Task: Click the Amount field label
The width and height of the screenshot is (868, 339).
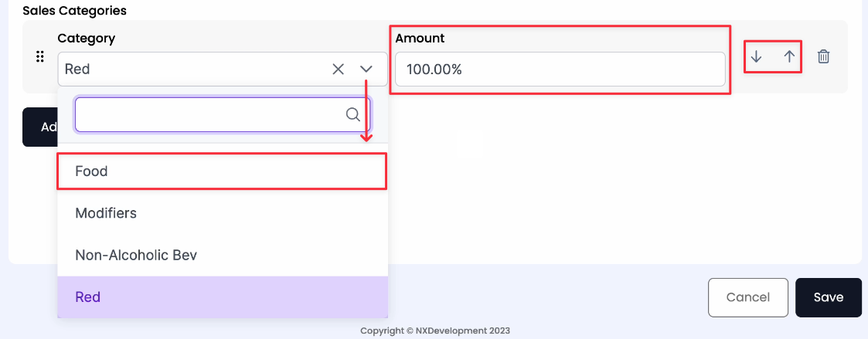Action: [x=420, y=38]
